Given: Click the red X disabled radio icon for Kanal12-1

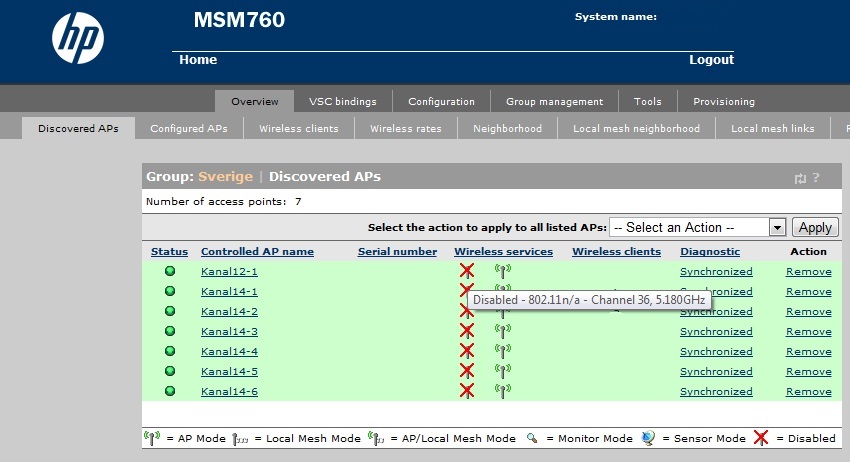Looking at the screenshot, I should pyautogui.click(x=467, y=271).
